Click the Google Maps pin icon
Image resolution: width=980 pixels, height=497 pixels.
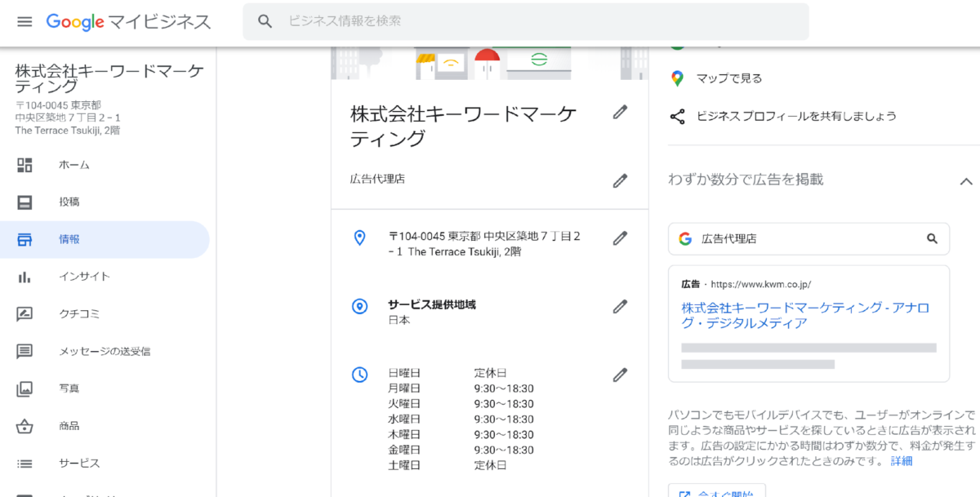677,78
